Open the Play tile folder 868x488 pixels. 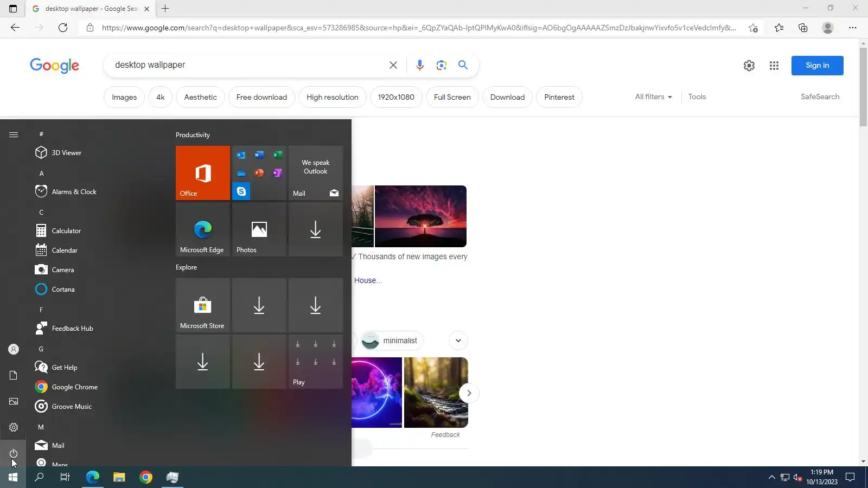tap(316, 362)
